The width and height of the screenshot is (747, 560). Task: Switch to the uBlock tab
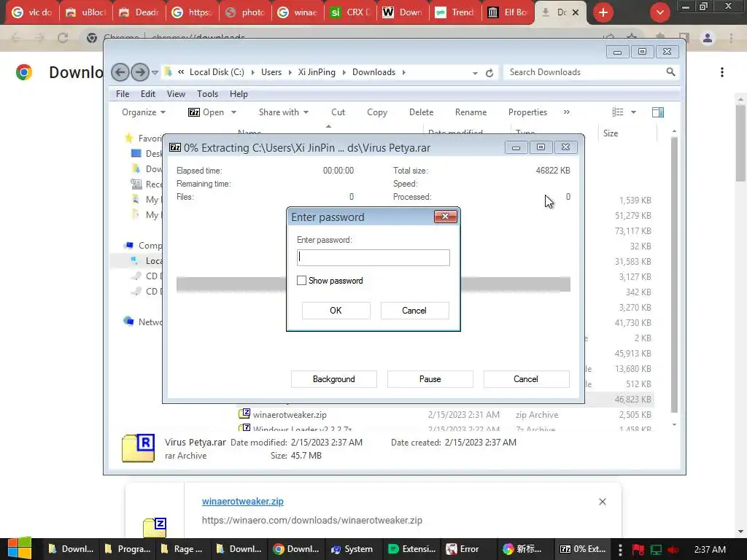coord(86,12)
